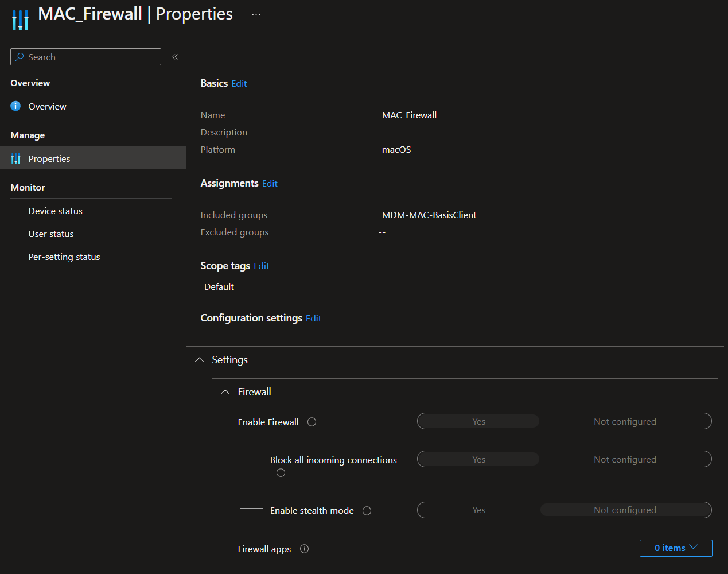Open the Firewall apps 0 items dropdown
Screen dimensions: 728x574
676,548
